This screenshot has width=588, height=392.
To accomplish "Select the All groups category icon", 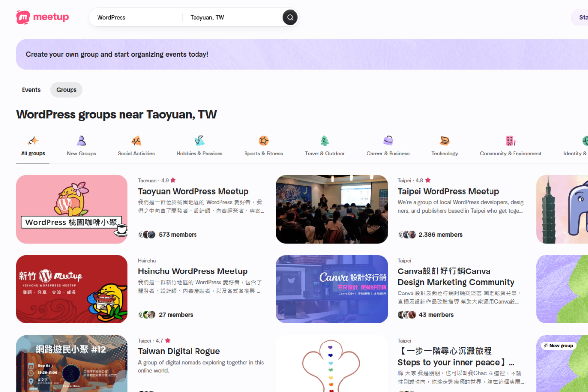I will click(x=33, y=141).
